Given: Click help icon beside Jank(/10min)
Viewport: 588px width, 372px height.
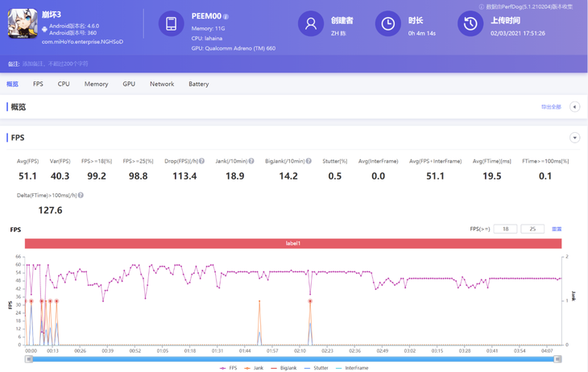Looking at the screenshot, I should tap(251, 161).
